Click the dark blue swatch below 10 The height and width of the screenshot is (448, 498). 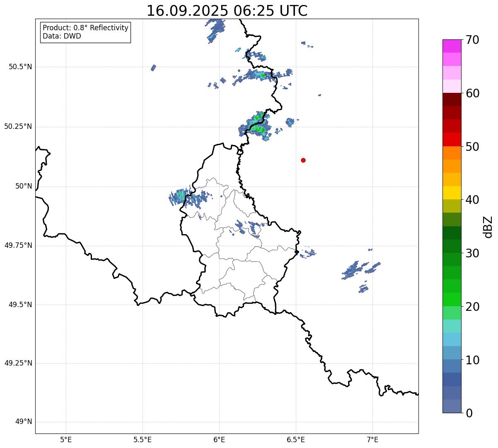[452, 379]
